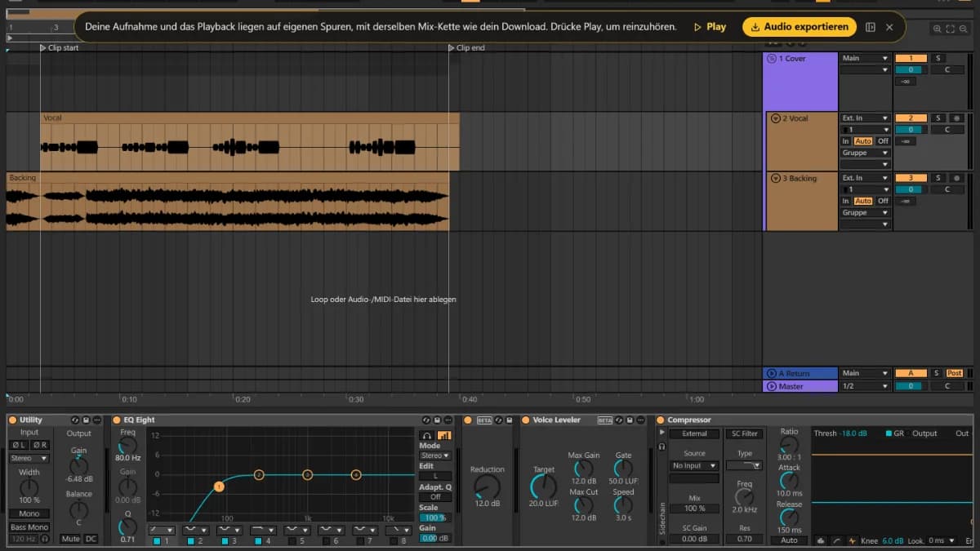Screen dimensions: 980x551
Task: Toggle the EQ Eight spectrum analyzer icon
Action: coord(444,435)
